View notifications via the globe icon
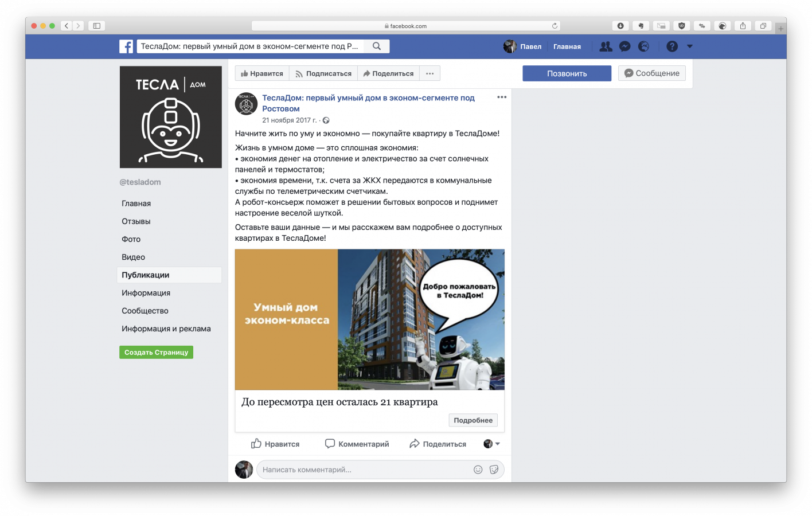The image size is (812, 516). tap(643, 46)
